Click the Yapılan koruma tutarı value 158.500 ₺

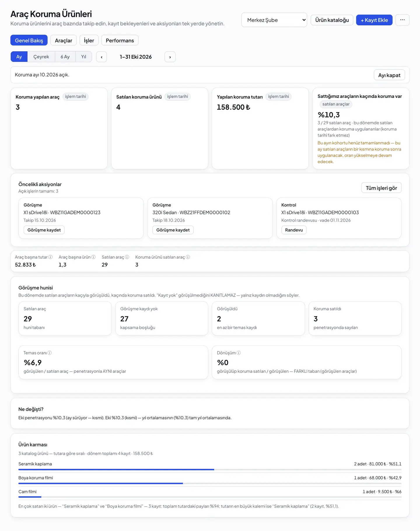tap(233, 107)
